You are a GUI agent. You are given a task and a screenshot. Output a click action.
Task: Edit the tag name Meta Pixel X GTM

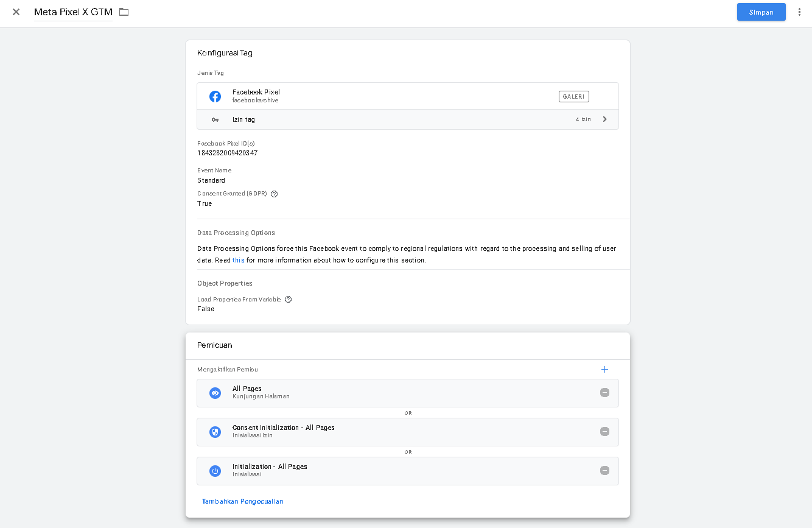73,12
